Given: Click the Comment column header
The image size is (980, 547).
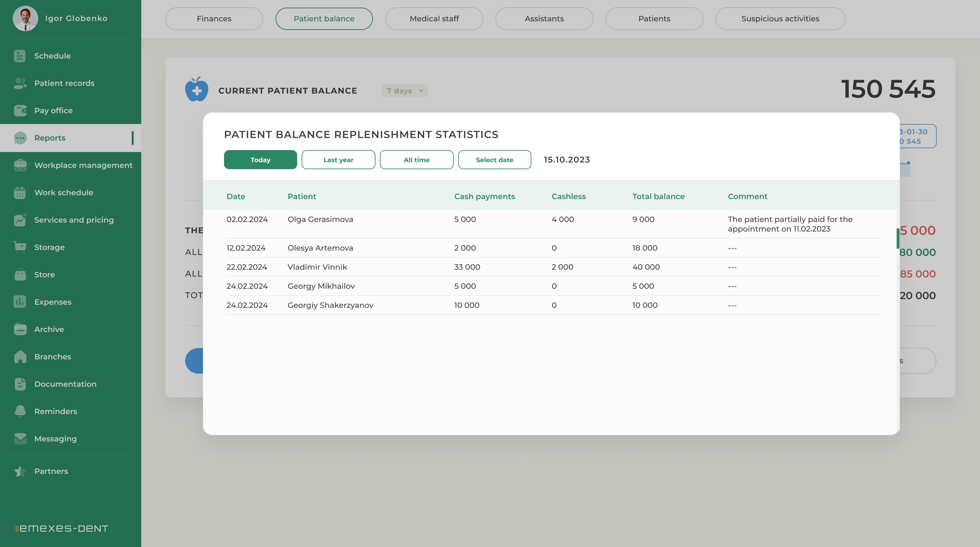Looking at the screenshot, I should 747,197.
